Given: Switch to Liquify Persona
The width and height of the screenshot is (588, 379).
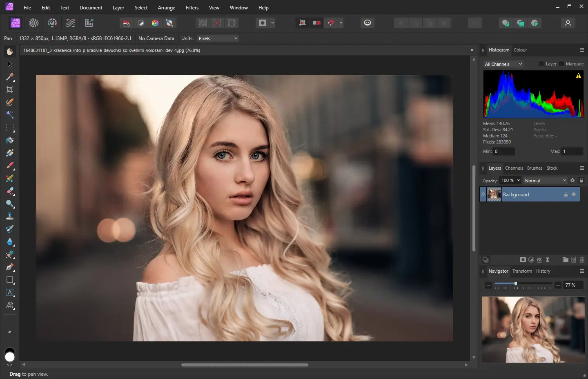Looking at the screenshot, I should tap(34, 23).
